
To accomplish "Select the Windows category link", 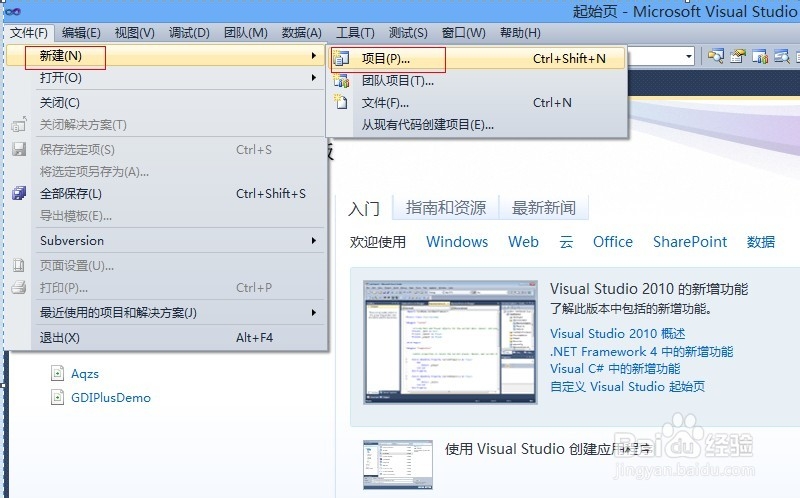I will point(457,242).
